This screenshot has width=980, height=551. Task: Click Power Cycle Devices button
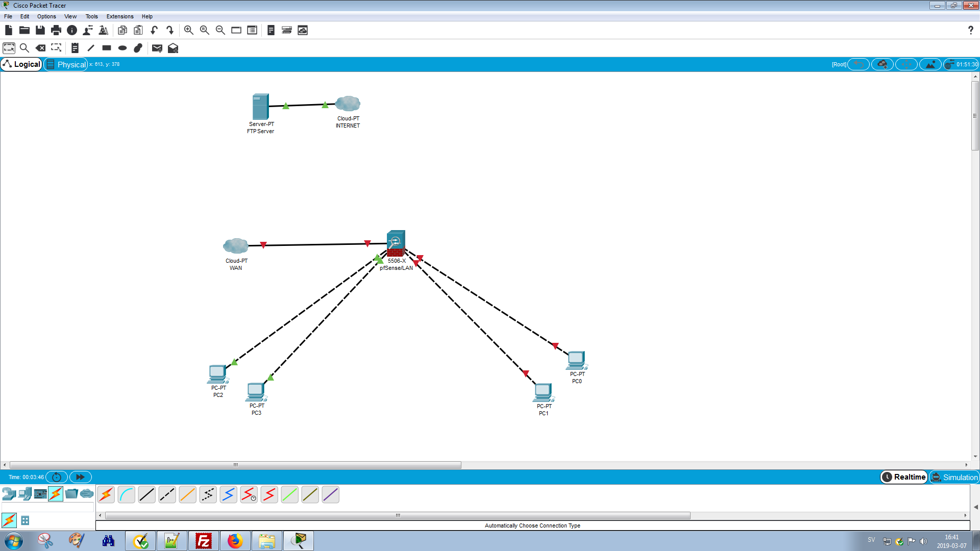(x=57, y=477)
